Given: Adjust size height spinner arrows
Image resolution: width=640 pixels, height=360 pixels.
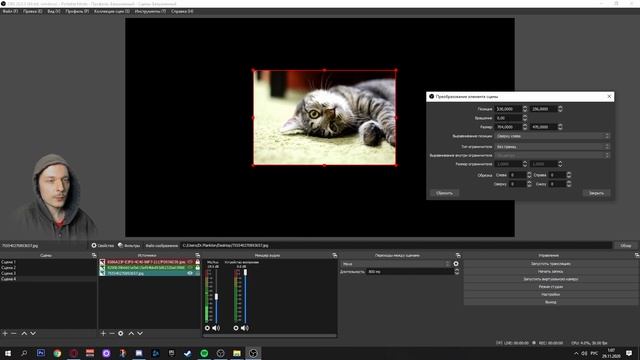Looking at the screenshot, I should (560, 127).
